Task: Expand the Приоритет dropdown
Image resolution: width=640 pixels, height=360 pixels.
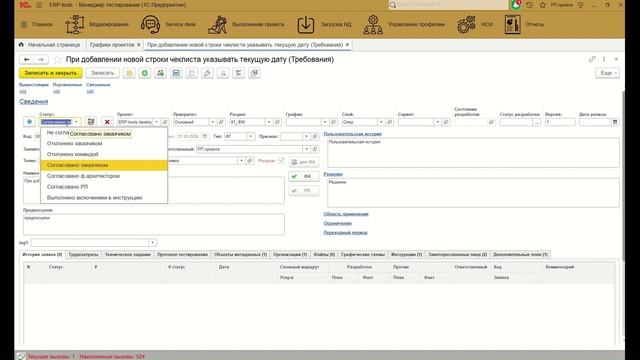Action: [213, 122]
